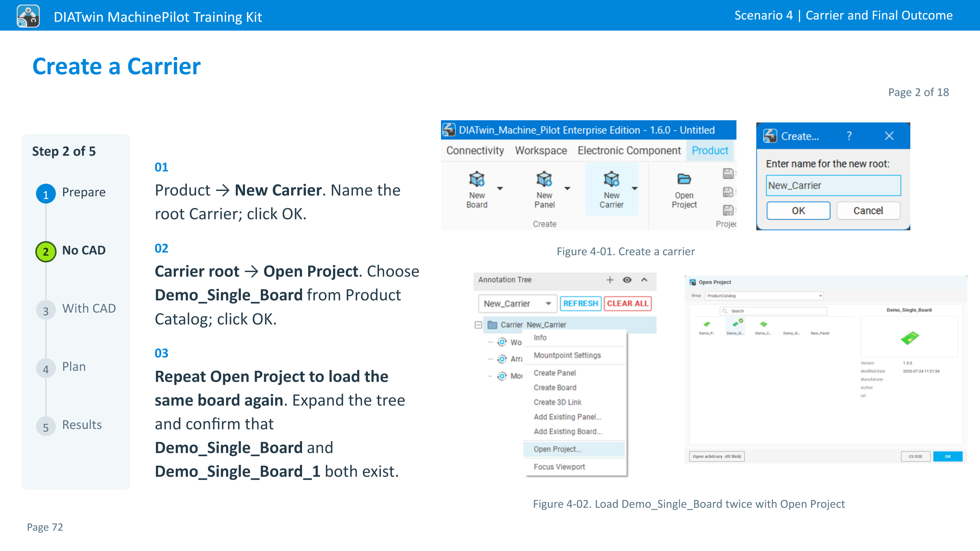Click Cancel in the Create dialog
Screen dimensions: 980x551
tap(868, 211)
